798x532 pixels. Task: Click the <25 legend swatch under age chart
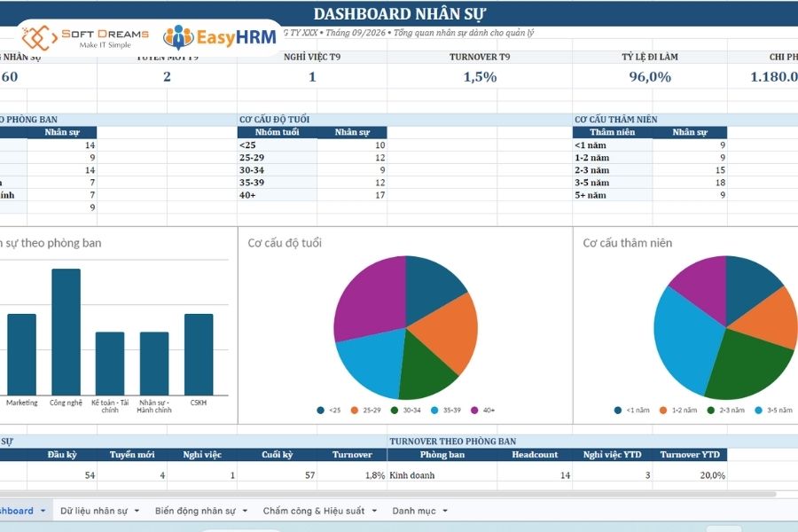320,411
